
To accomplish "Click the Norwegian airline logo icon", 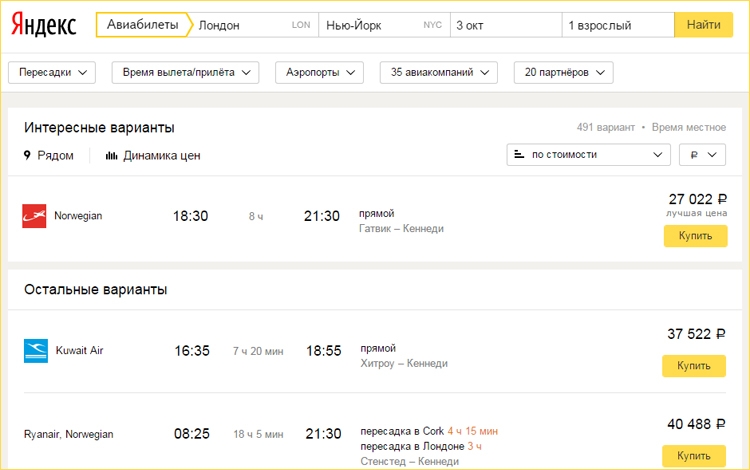I will pos(34,216).
